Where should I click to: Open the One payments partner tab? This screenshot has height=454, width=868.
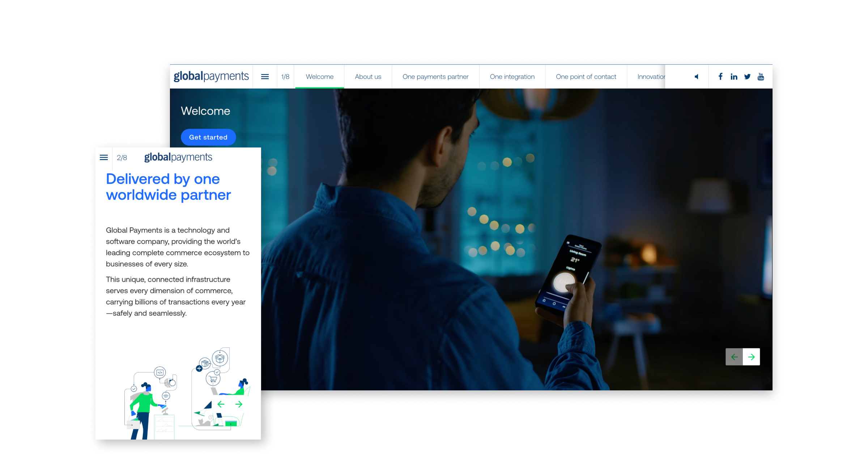435,77
